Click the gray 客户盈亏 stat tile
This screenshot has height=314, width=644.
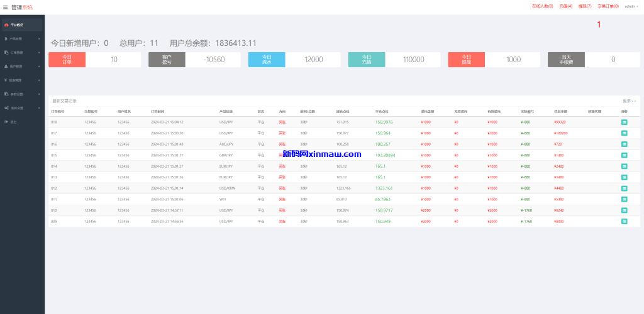(167, 60)
